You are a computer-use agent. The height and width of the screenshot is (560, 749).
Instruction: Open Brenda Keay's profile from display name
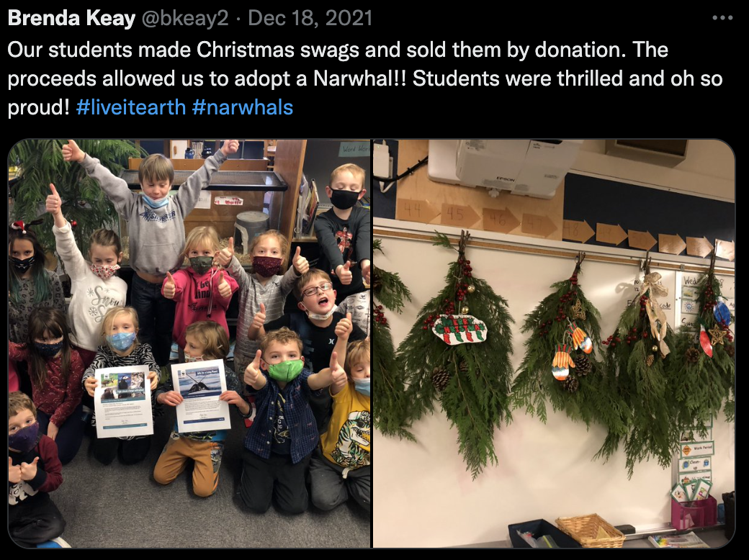(x=71, y=18)
